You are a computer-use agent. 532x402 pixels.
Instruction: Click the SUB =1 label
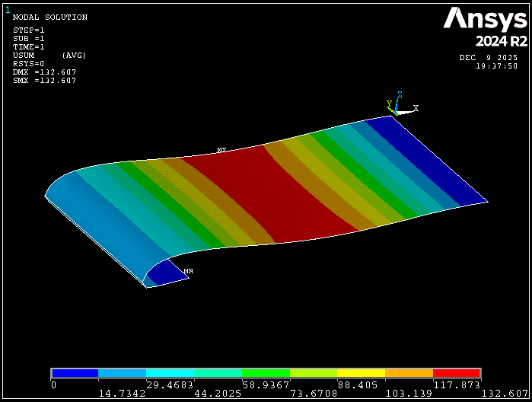point(29,39)
